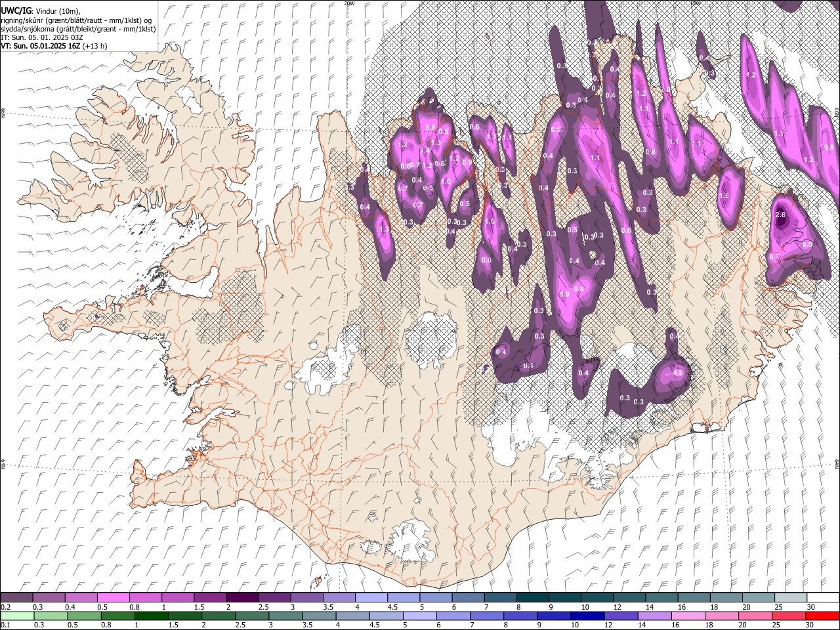Viewport: 840px width, 630px height.
Task: Select the slydda/snjókoma legend description line
Action: 78,29
